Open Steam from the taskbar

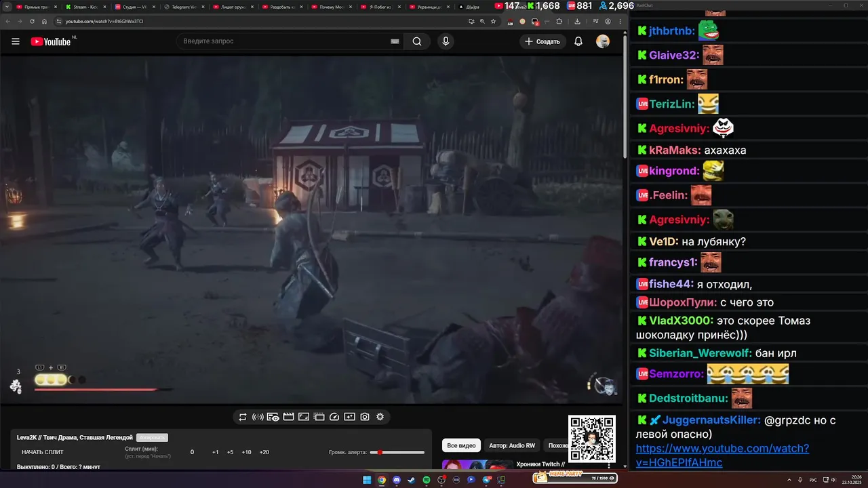pyautogui.click(x=412, y=480)
